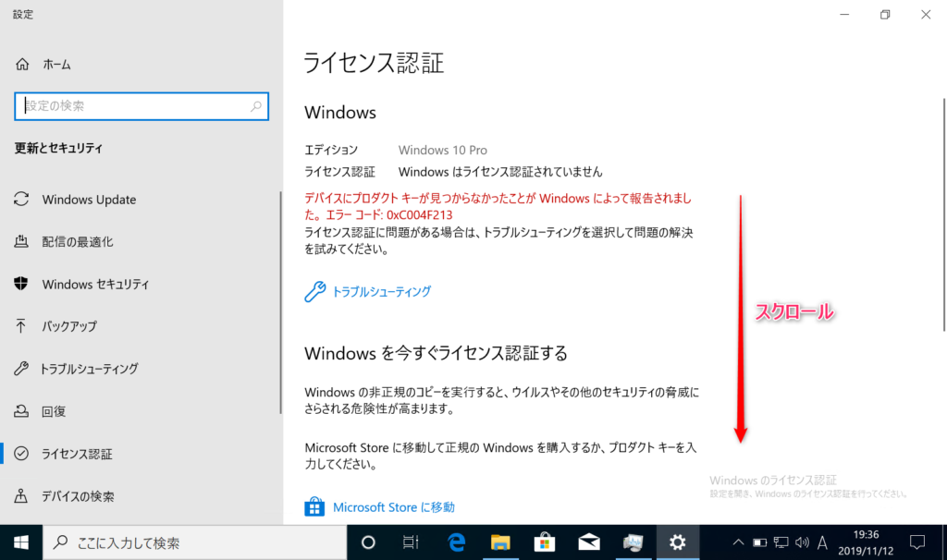
Task: Open Cortana from the taskbar circle icon
Action: point(368,542)
